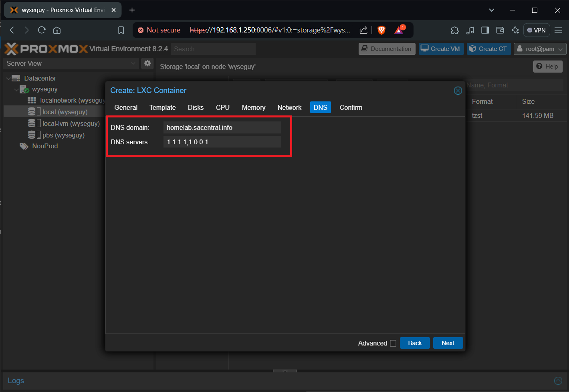Select localnetwork (wyseguy) in tree
This screenshot has width=569, height=392.
(x=73, y=100)
